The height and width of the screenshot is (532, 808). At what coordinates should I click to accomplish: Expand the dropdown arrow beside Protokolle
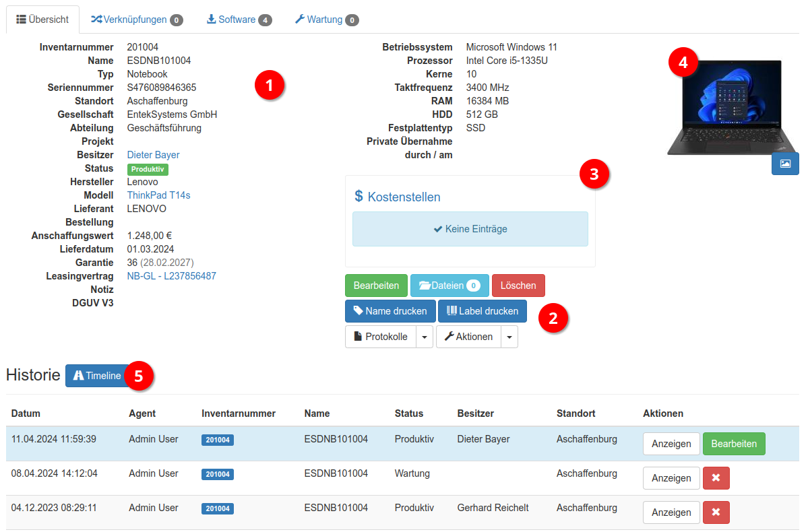click(426, 337)
